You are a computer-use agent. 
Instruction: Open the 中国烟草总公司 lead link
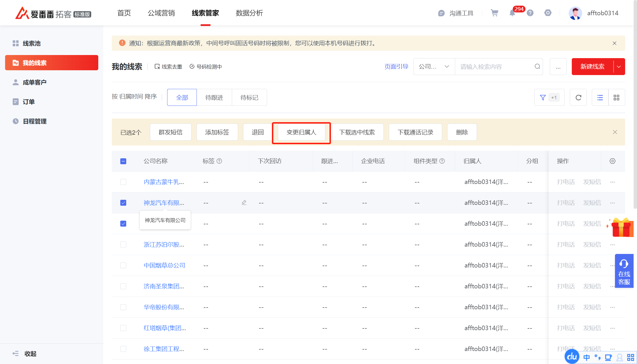pyautogui.click(x=164, y=266)
